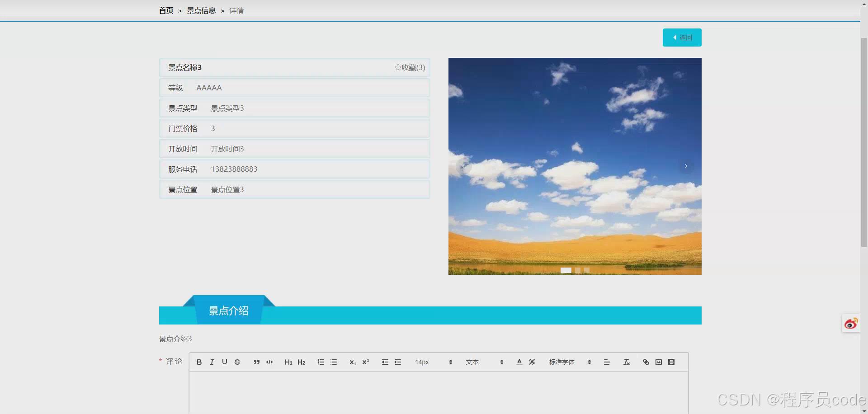Toggle underline formatting in editor

(224, 362)
